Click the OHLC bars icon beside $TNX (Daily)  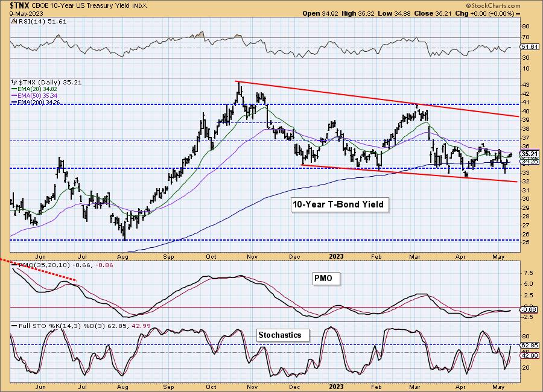tap(14, 83)
